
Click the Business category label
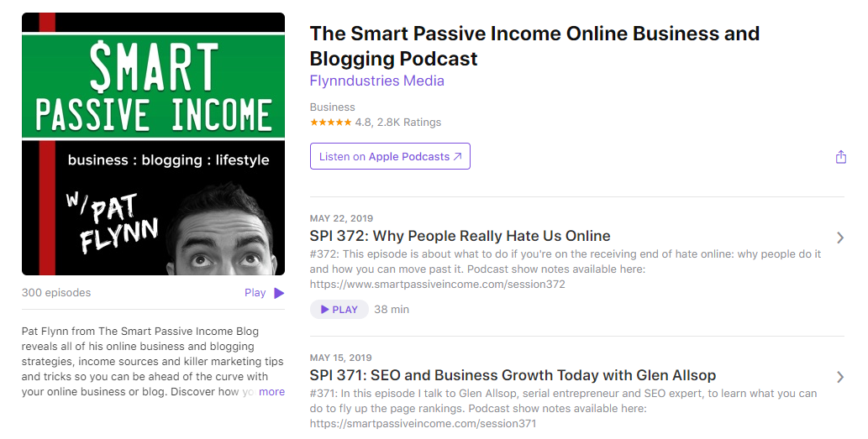[332, 107]
